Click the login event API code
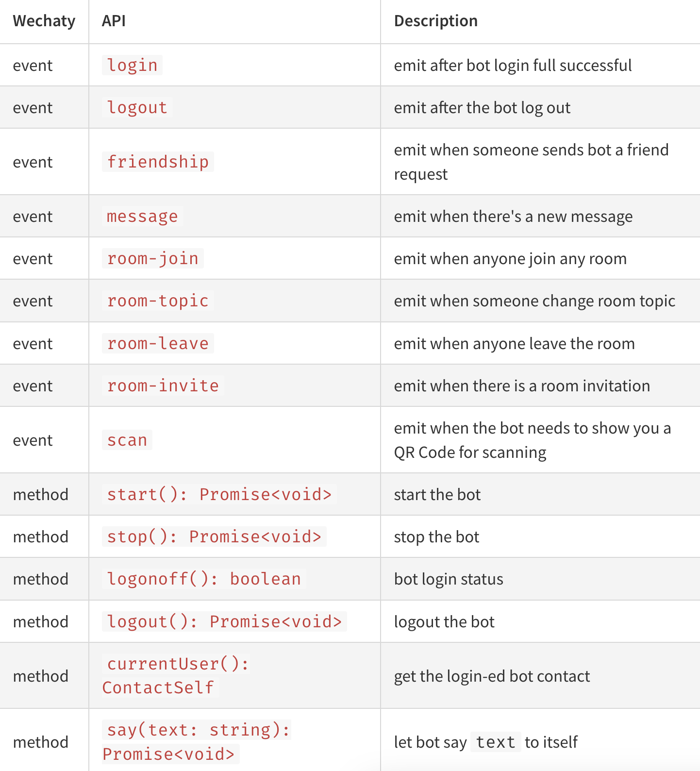 pyautogui.click(x=132, y=65)
